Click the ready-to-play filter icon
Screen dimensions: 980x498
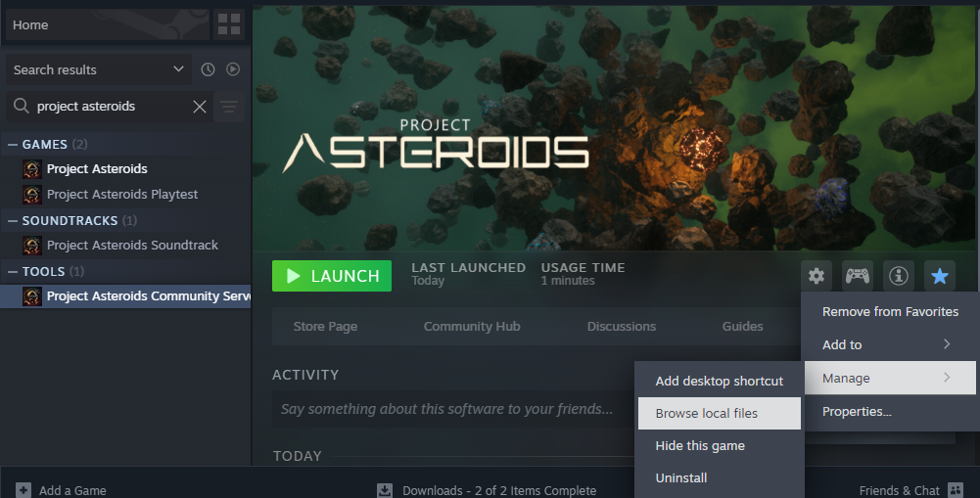(x=233, y=69)
